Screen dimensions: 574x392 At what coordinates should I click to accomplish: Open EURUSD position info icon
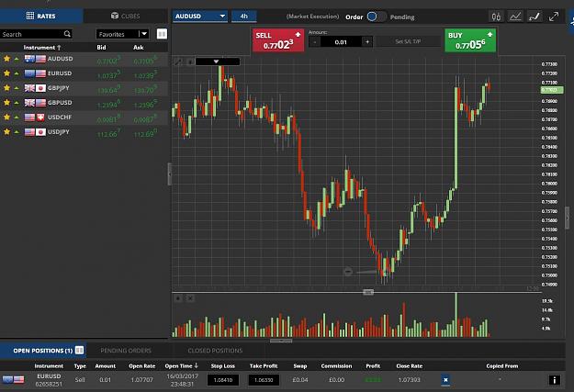pos(554,380)
